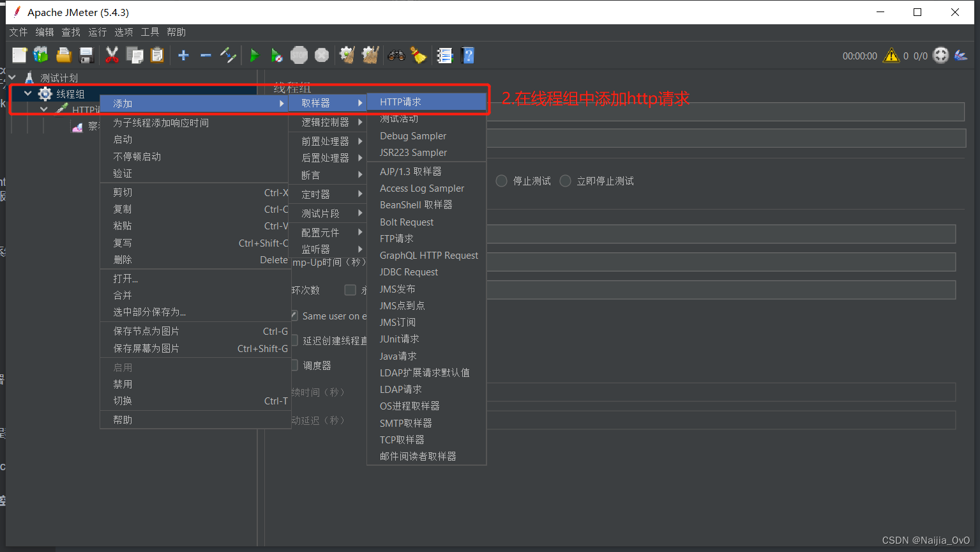Click the name input field at top

[x=725, y=112]
